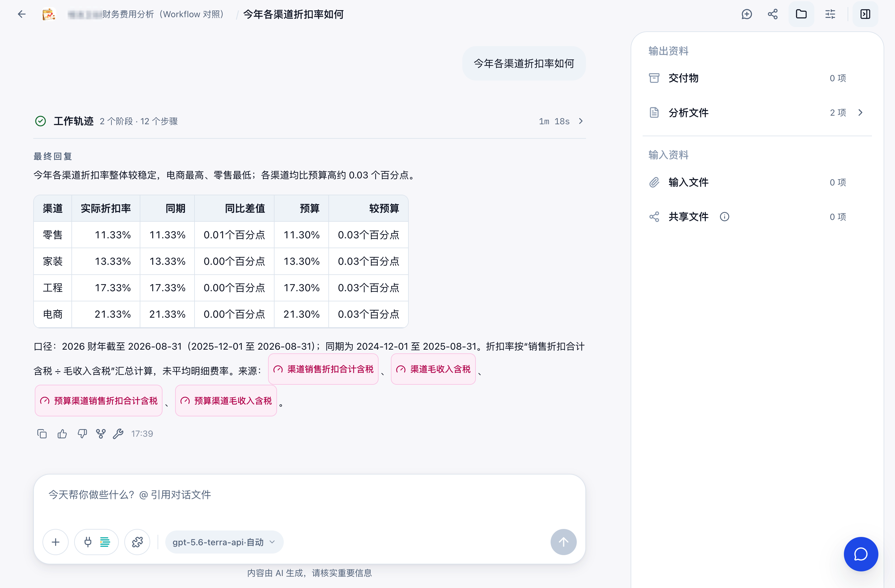Click the 13.30% budget value for 家装
The height and width of the screenshot is (588, 895).
point(302,261)
